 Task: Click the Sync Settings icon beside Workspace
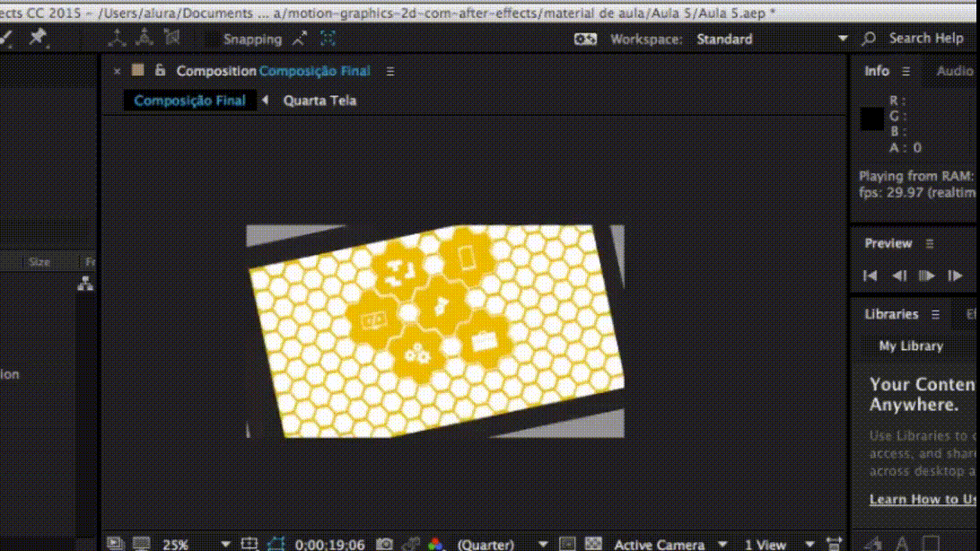point(585,39)
